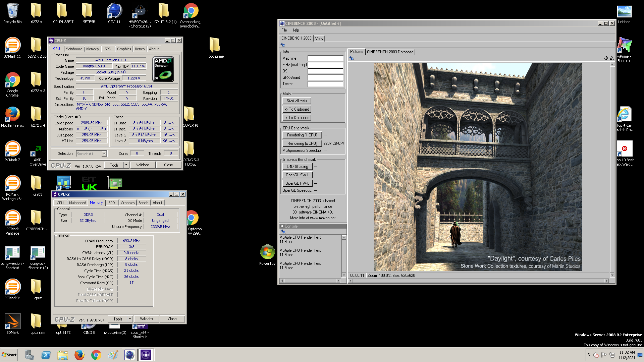Launch Mozilla Firefox desktop icon
This screenshot has width=644, height=362.
[12, 117]
